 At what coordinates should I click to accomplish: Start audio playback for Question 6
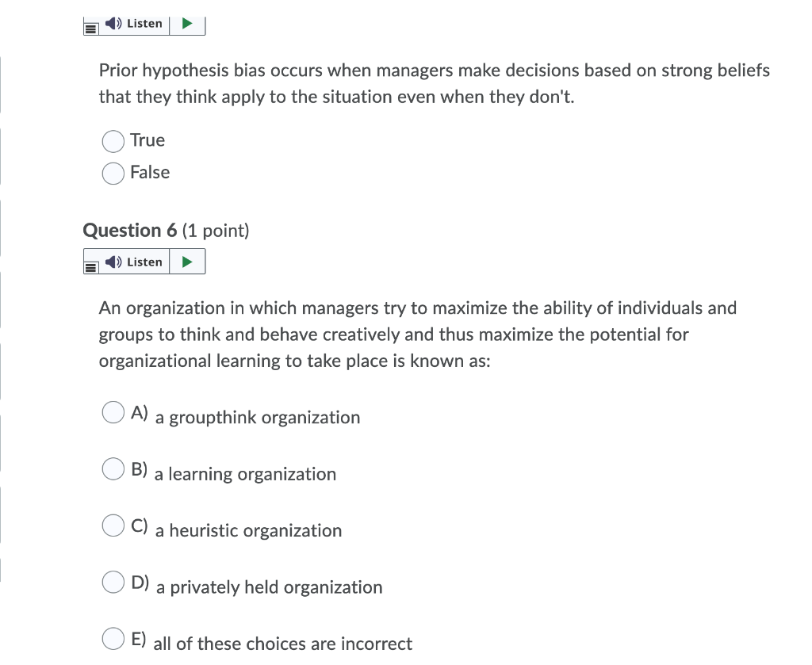point(187,262)
